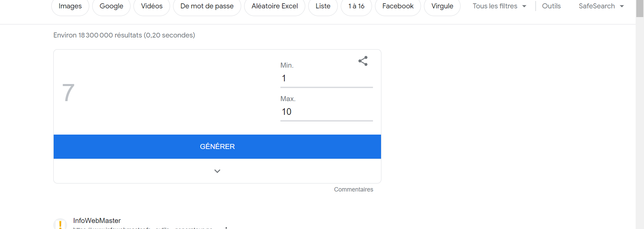
Task: Open the SafeSearch dropdown
Action: pyautogui.click(x=601, y=6)
